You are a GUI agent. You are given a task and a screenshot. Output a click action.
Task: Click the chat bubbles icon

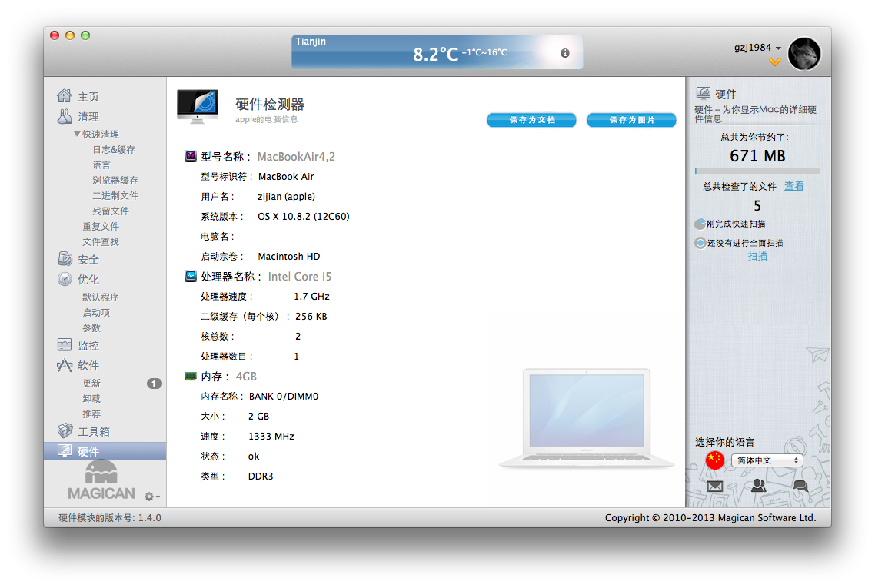tap(800, 486)
